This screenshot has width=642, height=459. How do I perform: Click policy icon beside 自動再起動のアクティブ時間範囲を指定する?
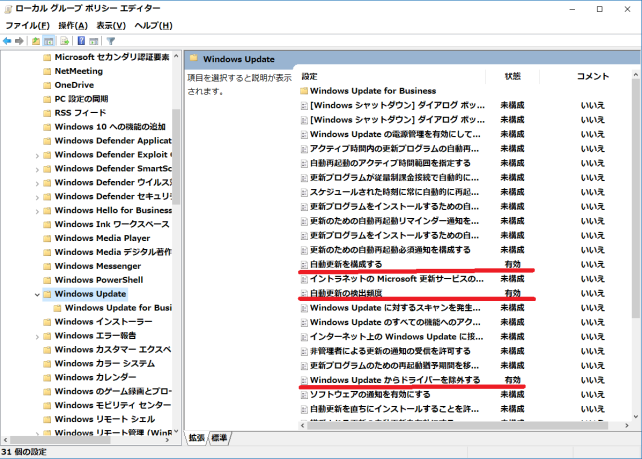click(304, 163)
